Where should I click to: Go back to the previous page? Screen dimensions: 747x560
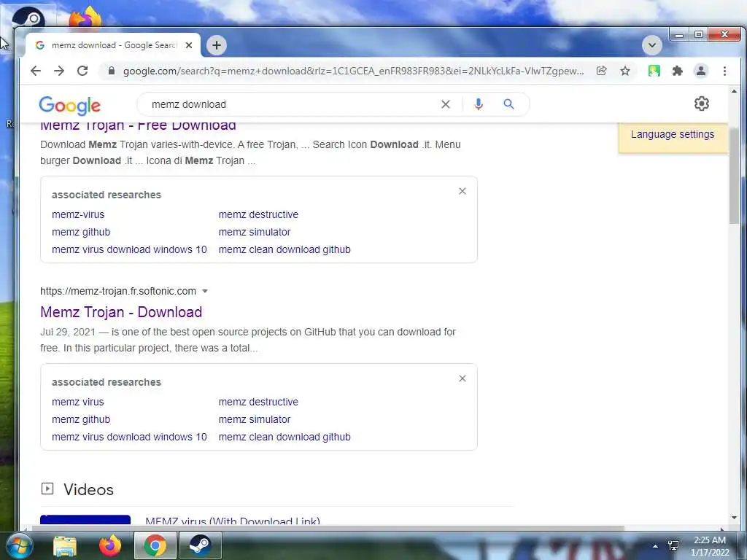click(36, 71)
